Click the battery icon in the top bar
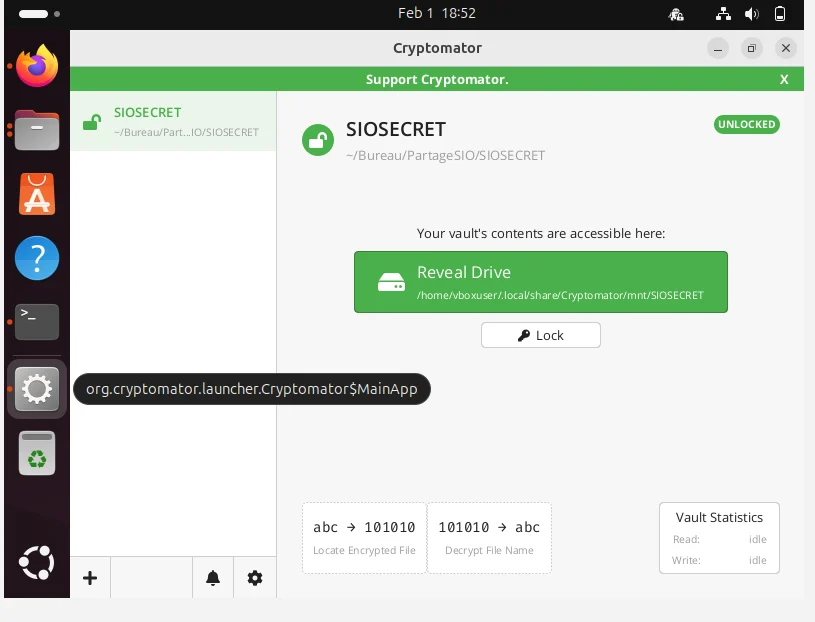The width and height of the screenshot is (815, 622). point(780,14)
